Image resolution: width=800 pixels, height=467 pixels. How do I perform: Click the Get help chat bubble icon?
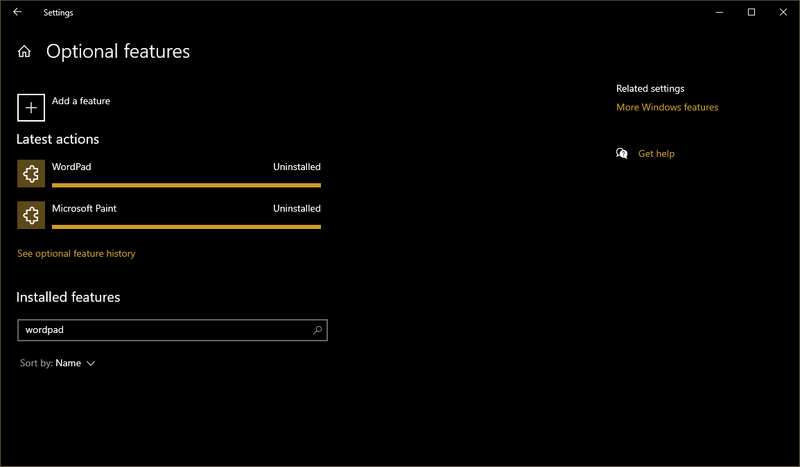[x=621, y=153]
